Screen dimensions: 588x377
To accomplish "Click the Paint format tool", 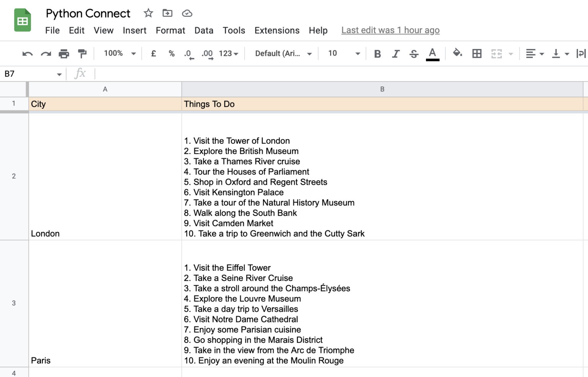I will [82, 54].
